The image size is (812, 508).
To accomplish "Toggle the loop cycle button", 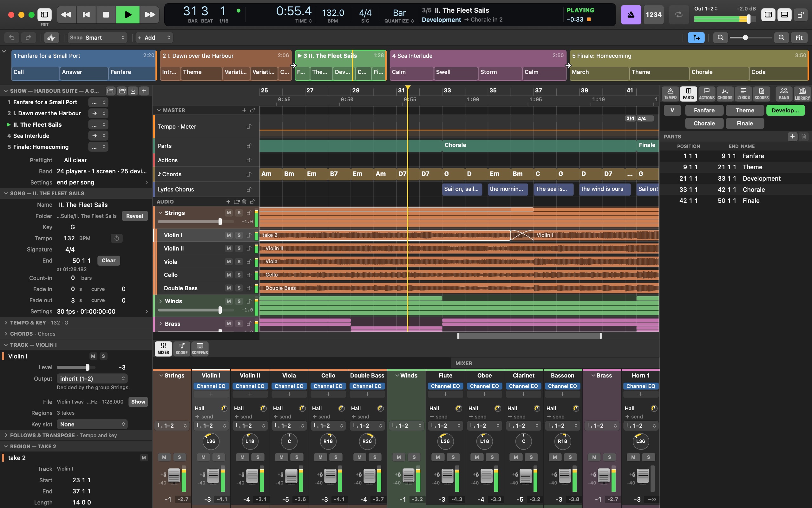I will 679,15.
